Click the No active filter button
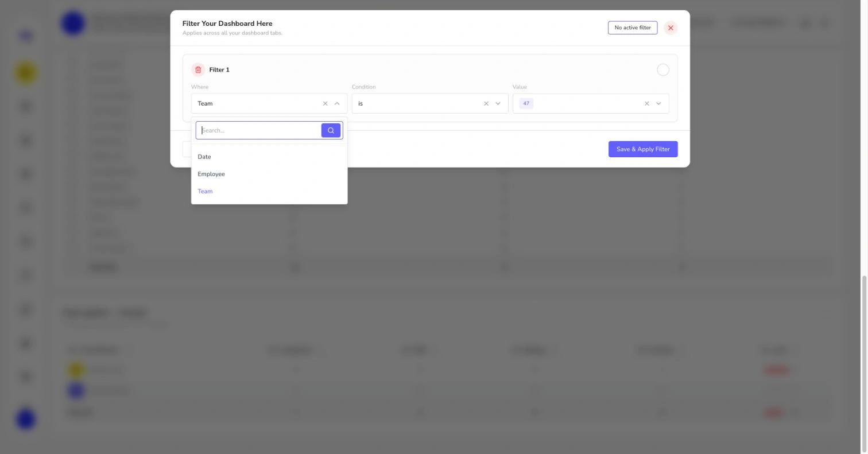This screenshot has height=454, width=868. 633,28
